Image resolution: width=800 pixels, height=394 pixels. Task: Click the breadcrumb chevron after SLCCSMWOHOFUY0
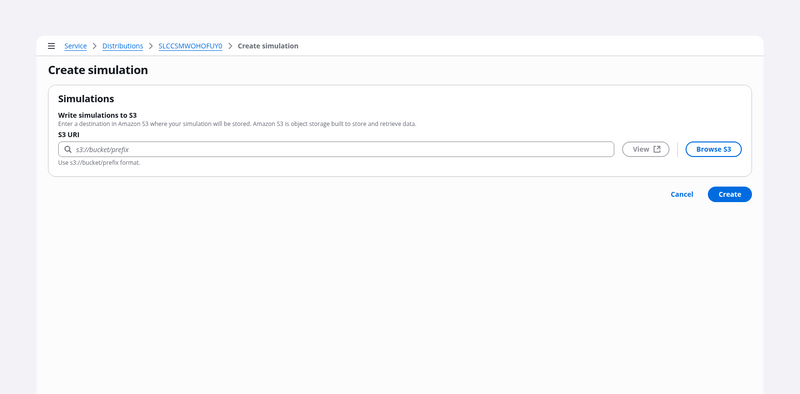pyautogui.click(x=230, y=46)
